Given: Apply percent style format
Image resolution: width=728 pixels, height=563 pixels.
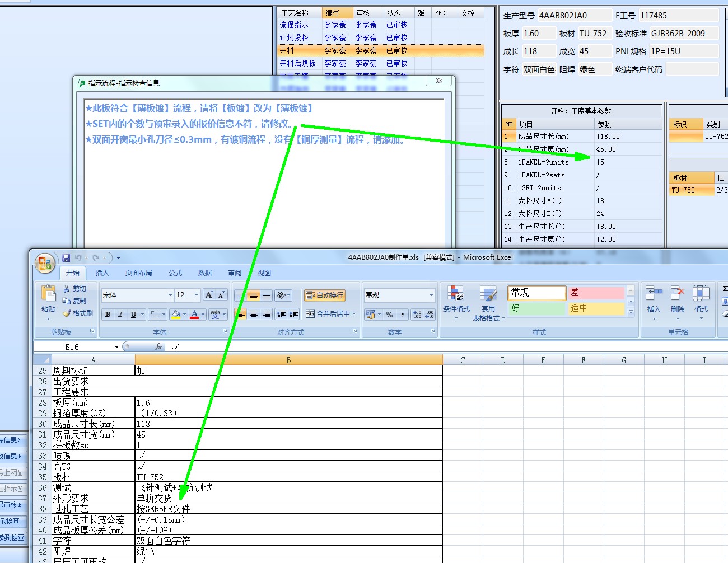Looking at the screenshot, I should click(x=389, y=315).
